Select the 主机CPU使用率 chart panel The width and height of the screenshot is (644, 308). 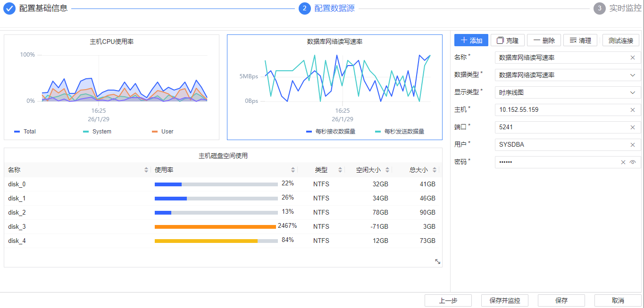(112, 87)
